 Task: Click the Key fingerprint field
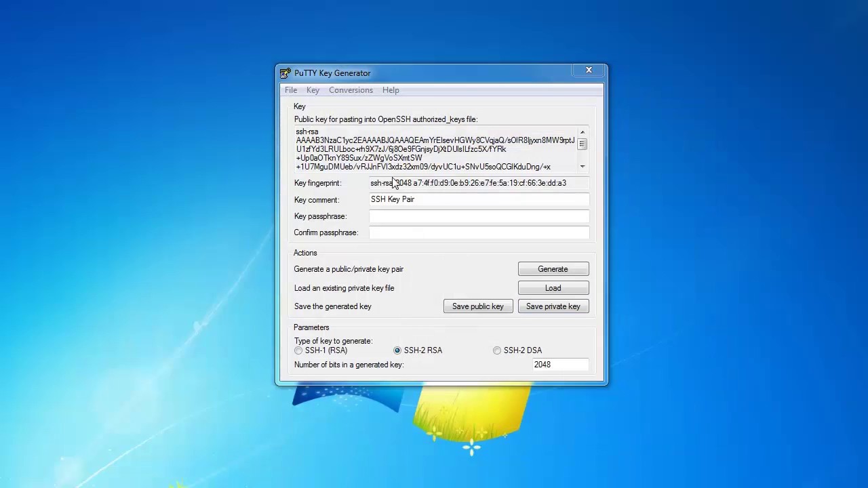tap(479, 183)
